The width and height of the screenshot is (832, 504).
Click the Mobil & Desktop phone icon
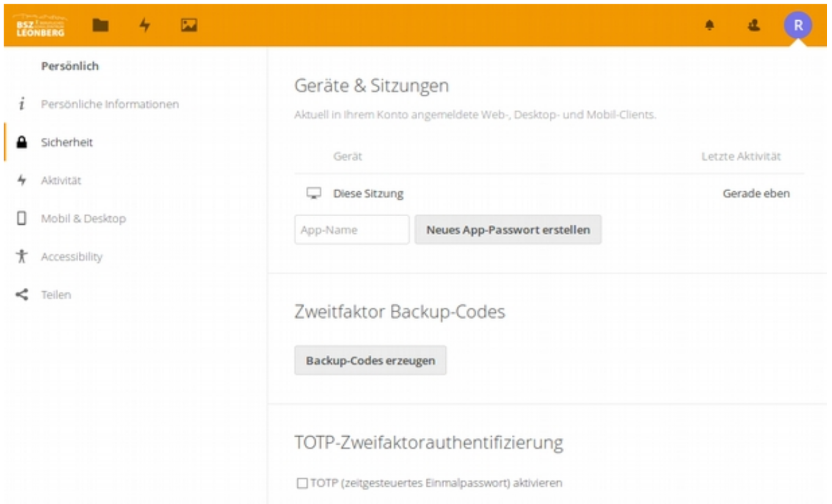pos(23,218)
